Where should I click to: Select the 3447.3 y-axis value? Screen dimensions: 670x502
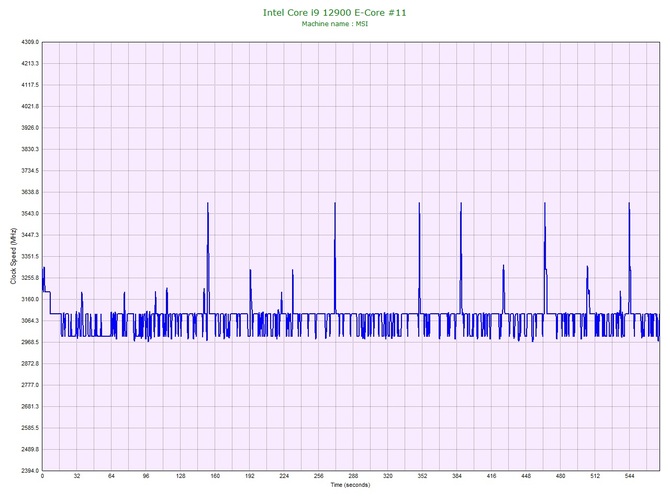[x=30, y=235]
